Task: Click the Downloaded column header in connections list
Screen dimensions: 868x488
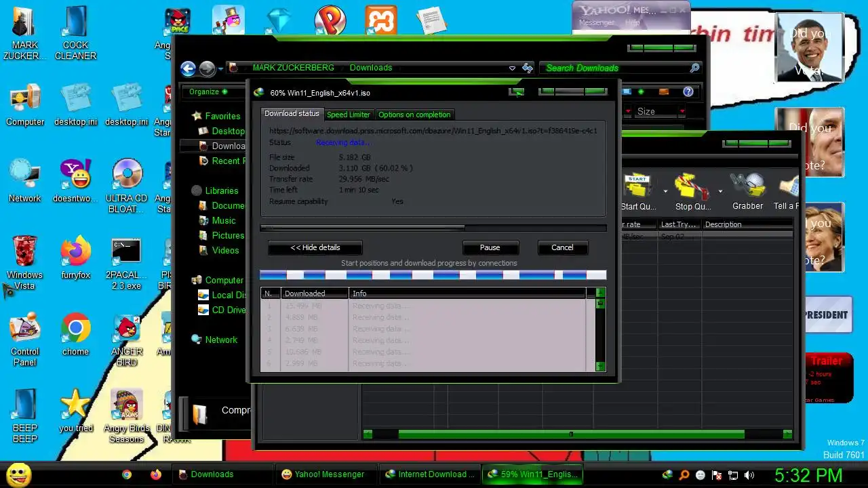Action: pos(315,293)
